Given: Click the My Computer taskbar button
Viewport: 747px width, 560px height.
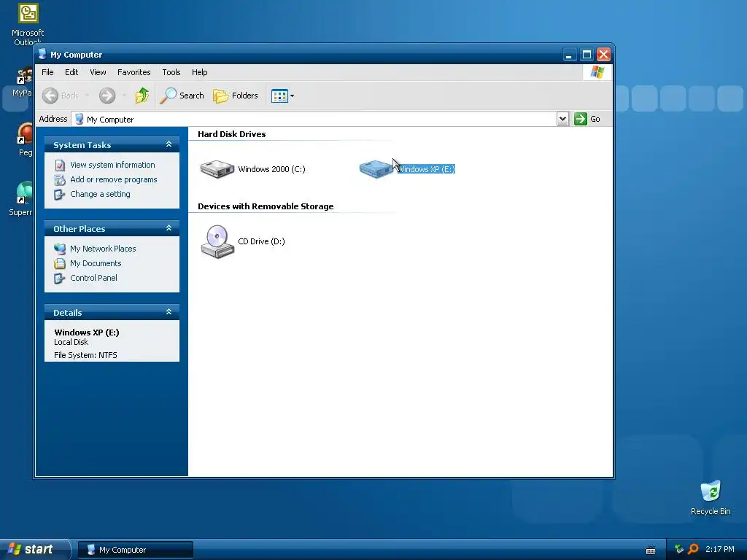Looking at the screenshot, I should 135,550.
